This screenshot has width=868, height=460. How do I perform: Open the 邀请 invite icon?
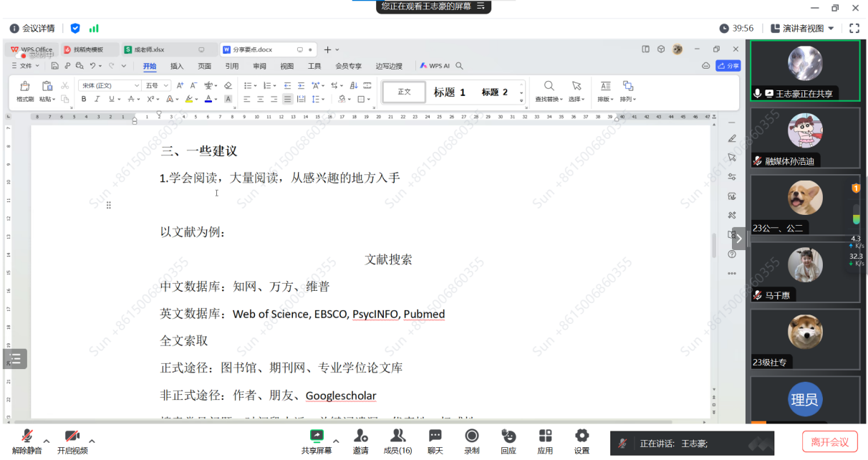point(360,441)
